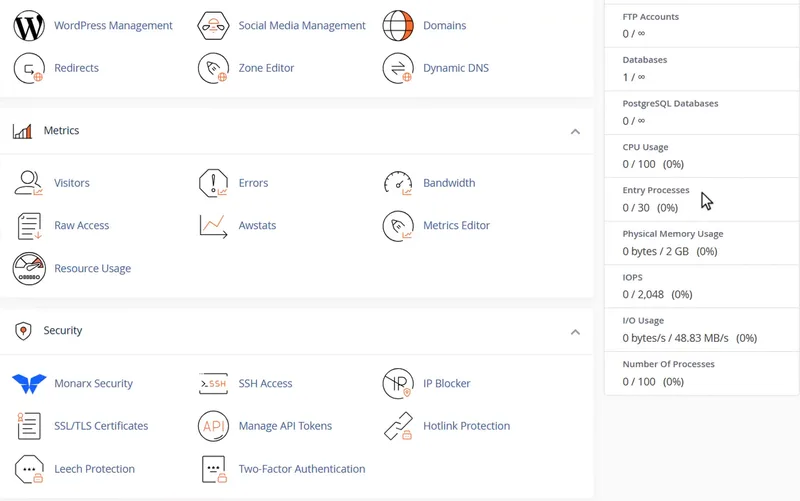
Task: Open the IP Blocker link
Action: click(x=446, y=384)
